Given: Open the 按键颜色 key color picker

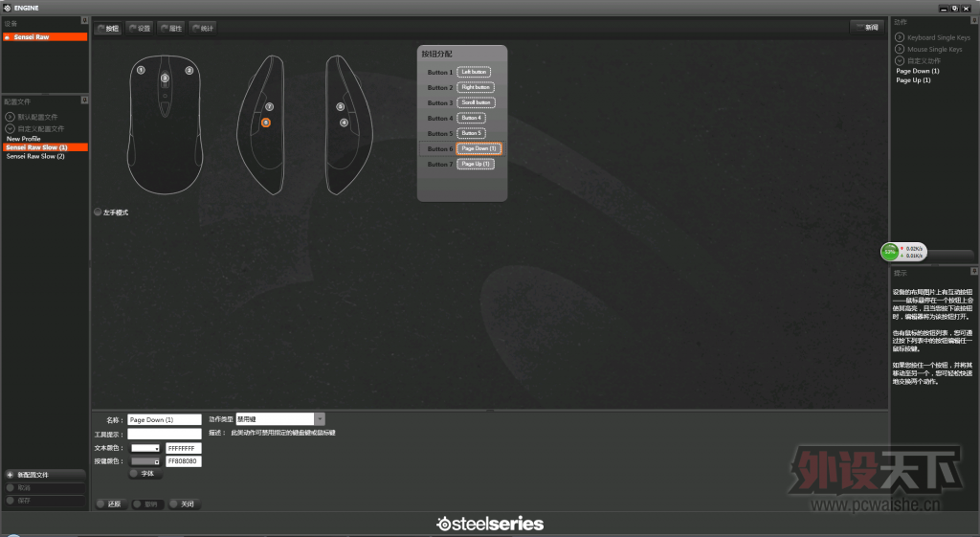Looking at the screenshot, I should [145, 461].
